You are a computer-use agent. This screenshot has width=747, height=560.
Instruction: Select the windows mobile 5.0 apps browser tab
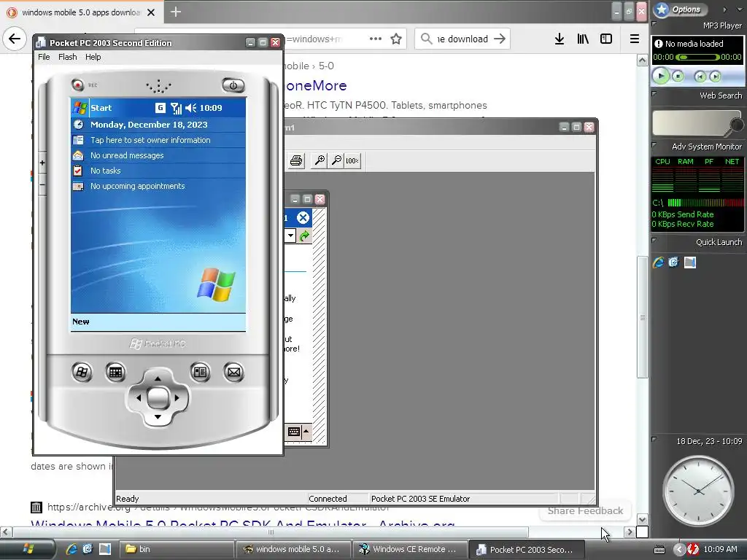(82, 12)
